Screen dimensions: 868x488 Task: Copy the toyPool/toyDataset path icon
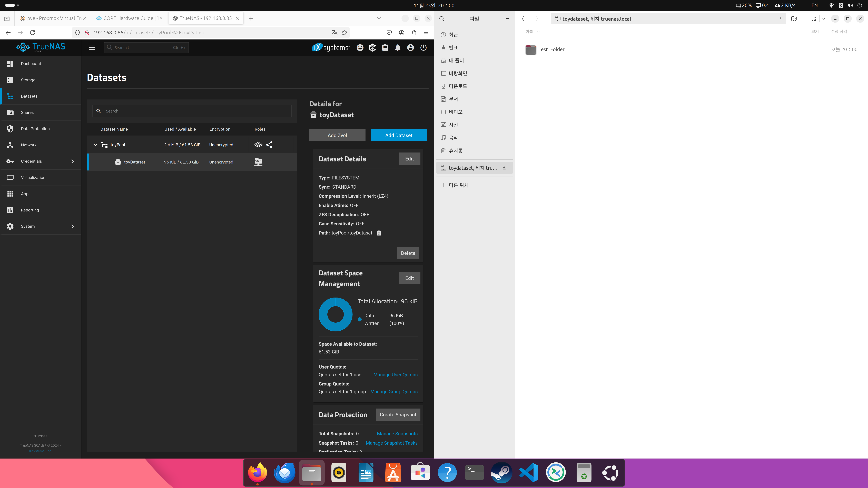tap(379, 233)
